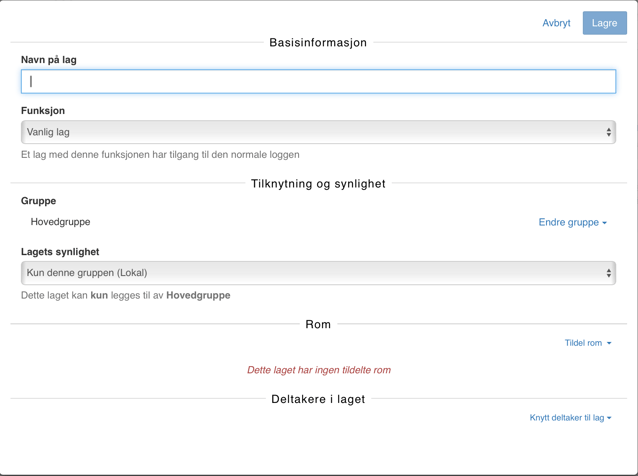638x476 pixels.
Task: Click the red 'ingen tildelte rom' message
Action: pos(319,370)
